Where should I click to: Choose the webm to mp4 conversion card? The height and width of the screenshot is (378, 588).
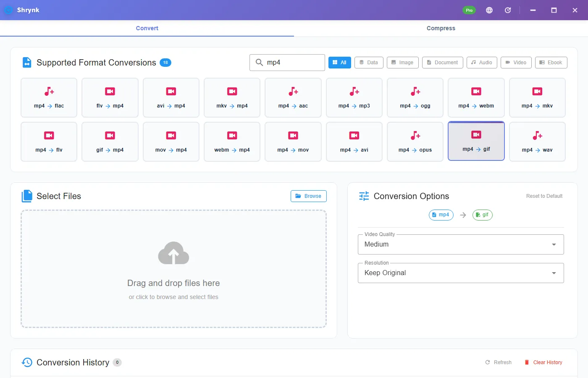(232, 142)
